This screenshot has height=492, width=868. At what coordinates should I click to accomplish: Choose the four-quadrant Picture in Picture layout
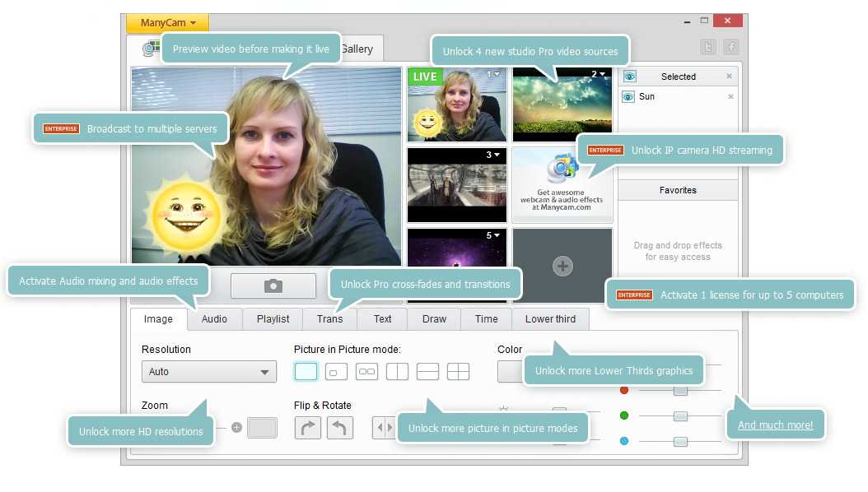(458, 371)
